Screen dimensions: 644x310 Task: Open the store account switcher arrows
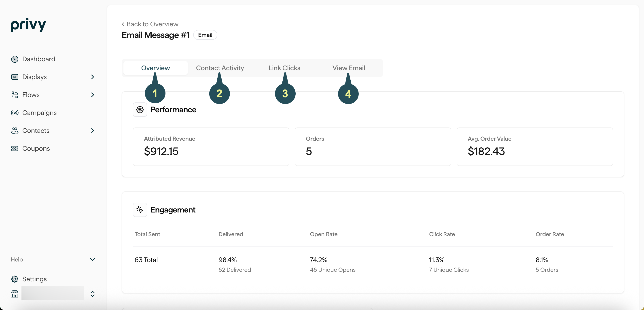93,294
